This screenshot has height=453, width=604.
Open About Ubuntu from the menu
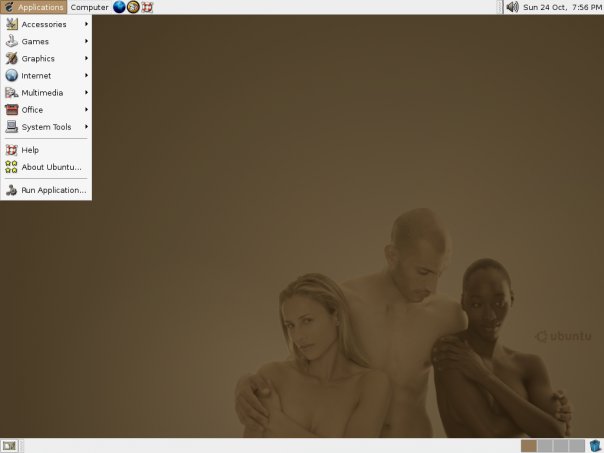click(x=50, y=167)
